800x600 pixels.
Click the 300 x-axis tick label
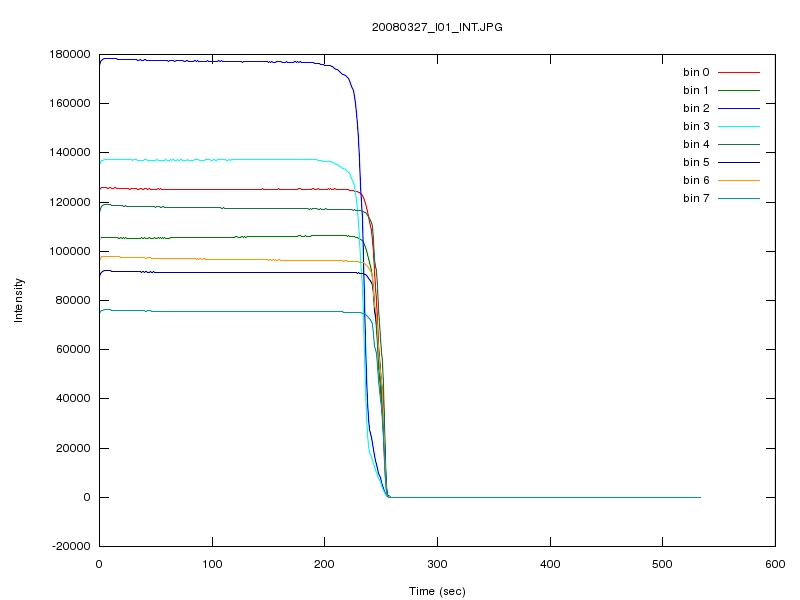click(x=437, y=564)
